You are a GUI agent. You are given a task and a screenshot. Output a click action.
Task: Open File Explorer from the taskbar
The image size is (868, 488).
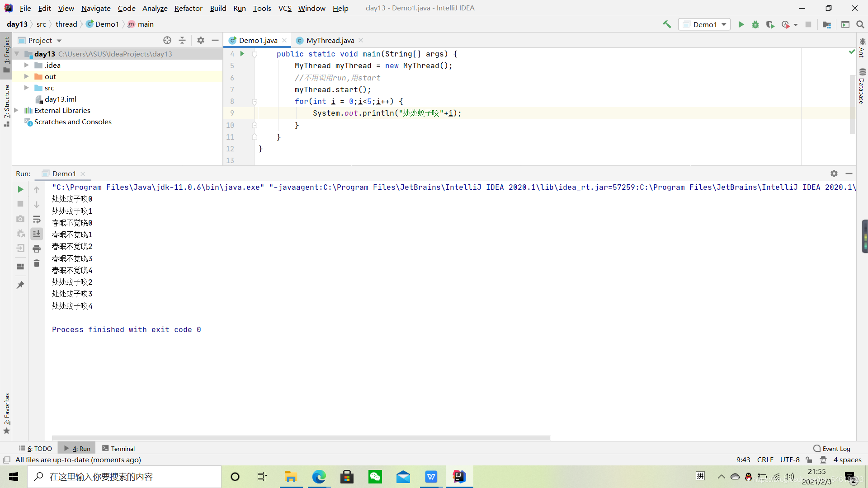[291, 477]
